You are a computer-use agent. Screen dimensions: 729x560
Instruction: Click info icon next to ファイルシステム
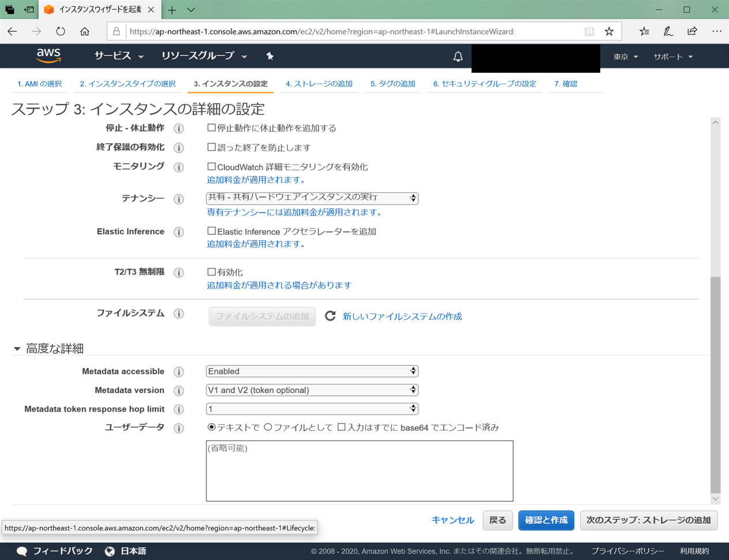point(179,313)
